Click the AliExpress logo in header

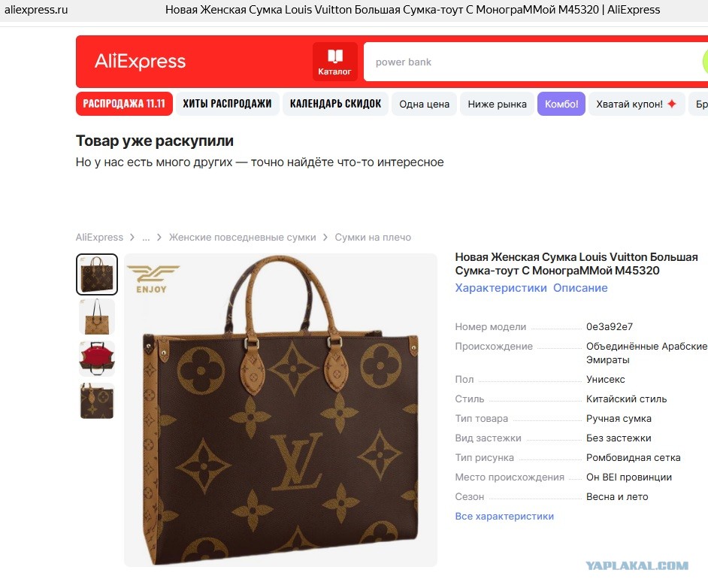pos(140,61)
